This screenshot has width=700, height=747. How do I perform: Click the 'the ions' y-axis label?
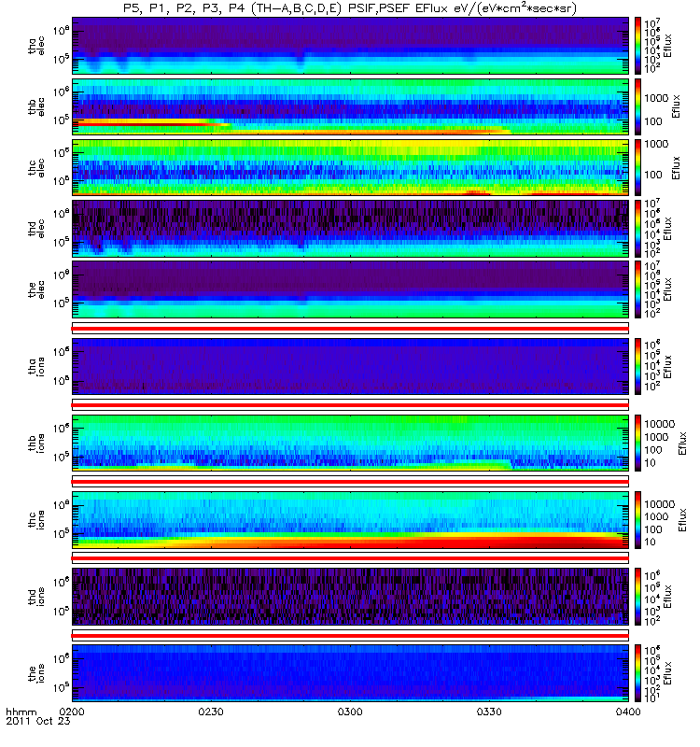pos(36,673)
